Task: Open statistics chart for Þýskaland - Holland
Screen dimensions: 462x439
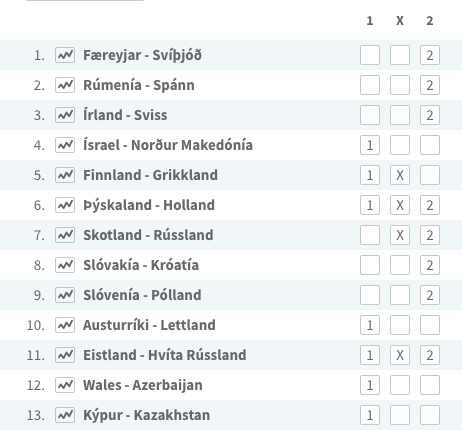Action: coord(65,205)
